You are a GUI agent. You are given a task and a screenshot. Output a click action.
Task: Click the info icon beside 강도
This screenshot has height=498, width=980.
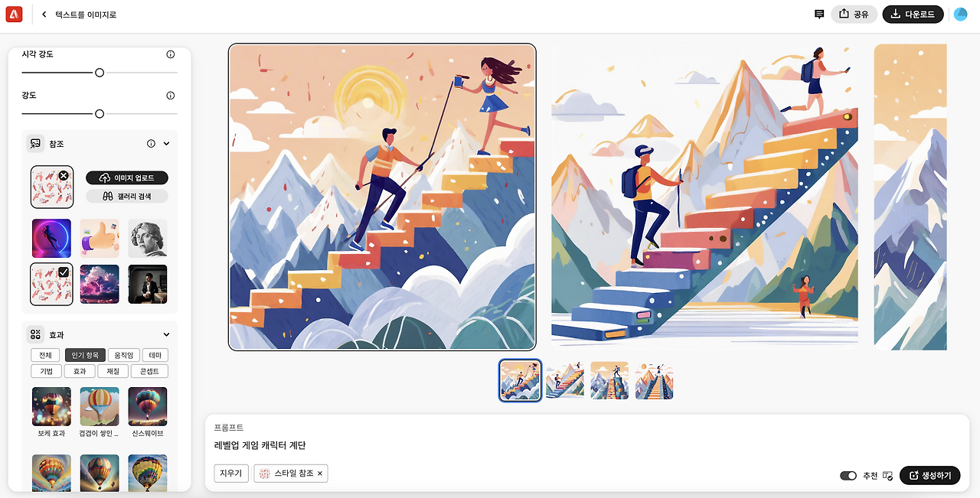click(x=171, y=96)
